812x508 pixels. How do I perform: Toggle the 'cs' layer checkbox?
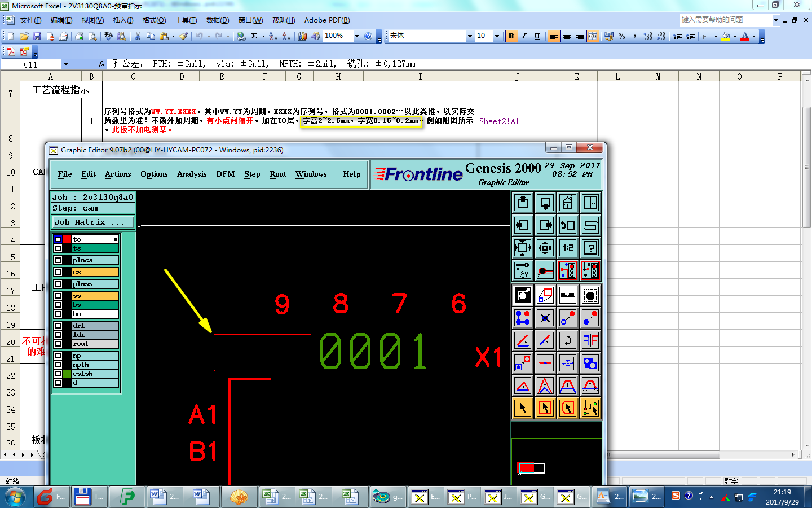tap(58, 272)
